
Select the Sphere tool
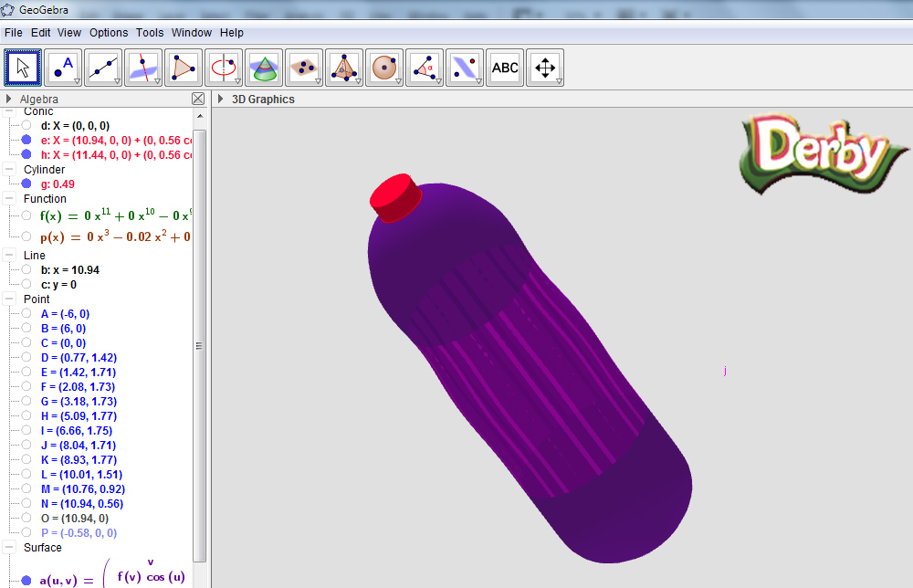tap(385, 68)
